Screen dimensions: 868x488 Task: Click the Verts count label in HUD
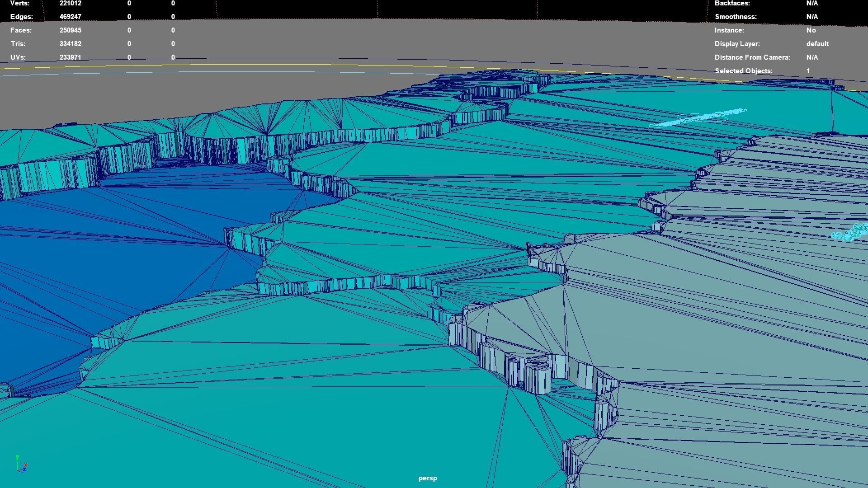(x=20, y=3)
